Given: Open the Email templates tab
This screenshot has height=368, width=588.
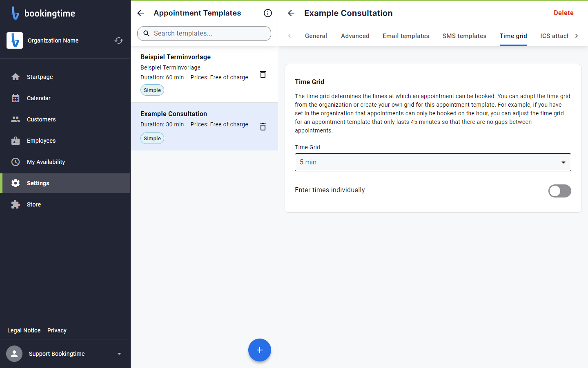Looking at the screenshot, I should [x=406, y=36].
